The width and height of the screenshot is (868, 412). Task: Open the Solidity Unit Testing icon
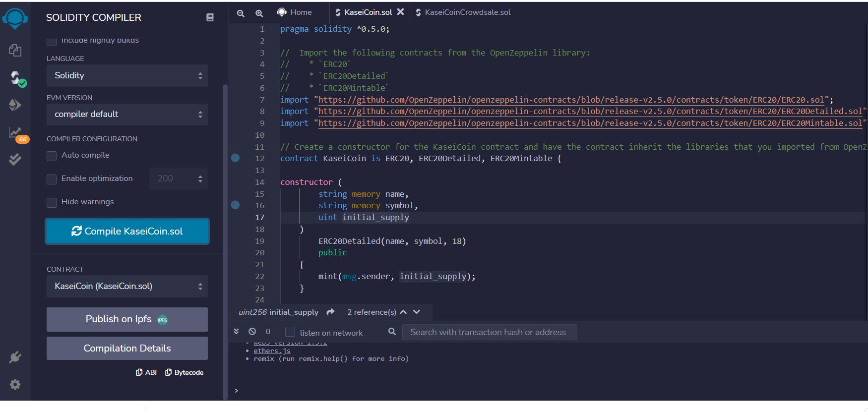tap(15, 159)
